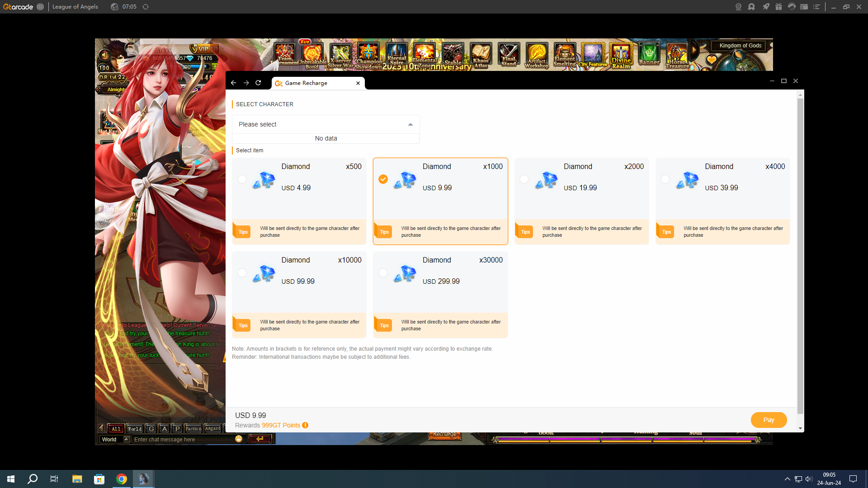Click the GTarcade globe language icon

[x=40, y=7]
